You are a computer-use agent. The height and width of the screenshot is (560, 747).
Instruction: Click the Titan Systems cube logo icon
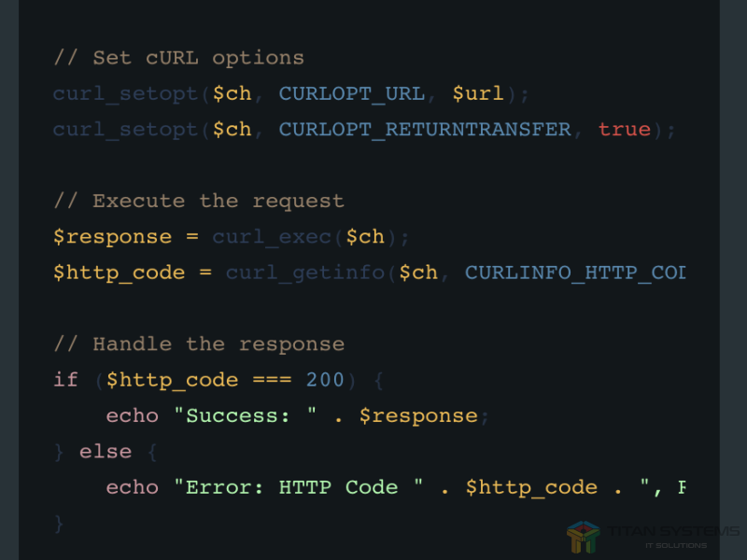(584, 537)
